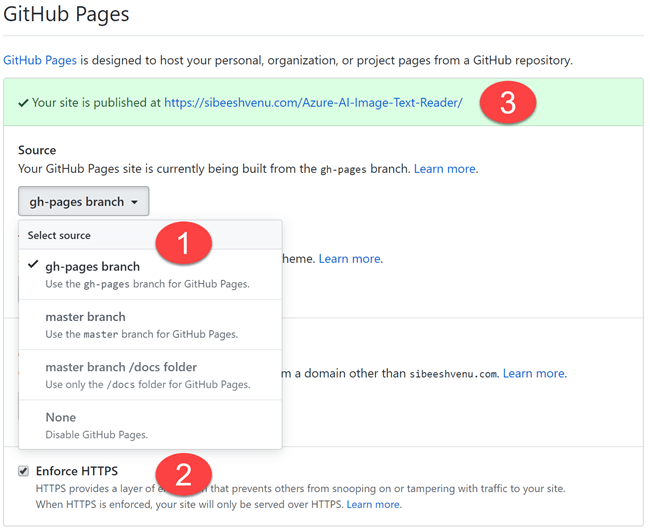Click the caret arrow on the source button

pos(134,202)
